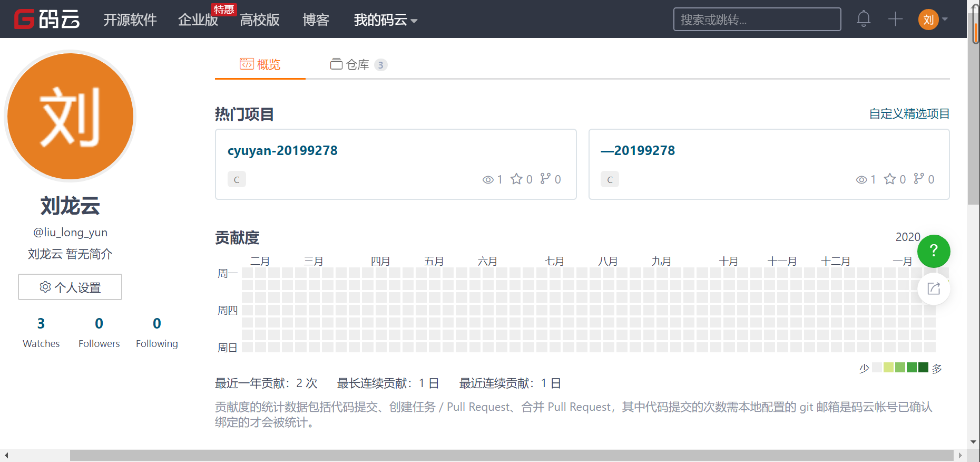Expand the 我的码云 dropdown menu
Image resolution: width=980 pixels, height=462 pixels.
pyautogui.click(x=385, y=20)
